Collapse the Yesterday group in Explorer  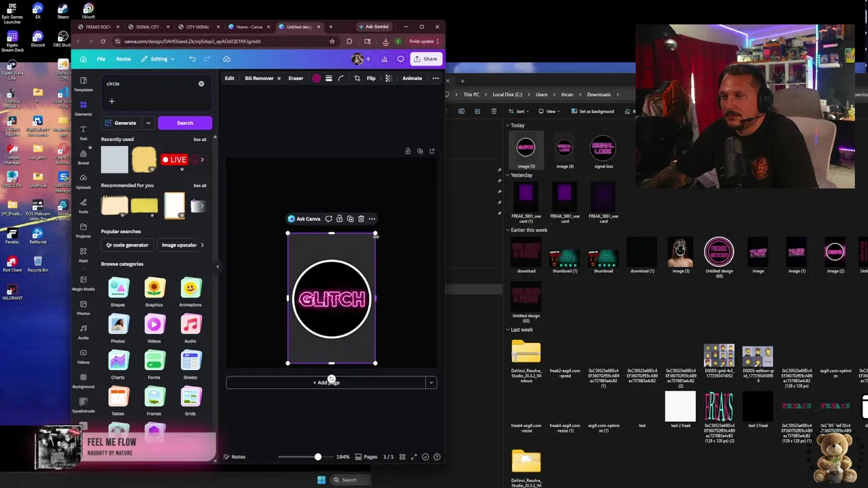(507, 176)
